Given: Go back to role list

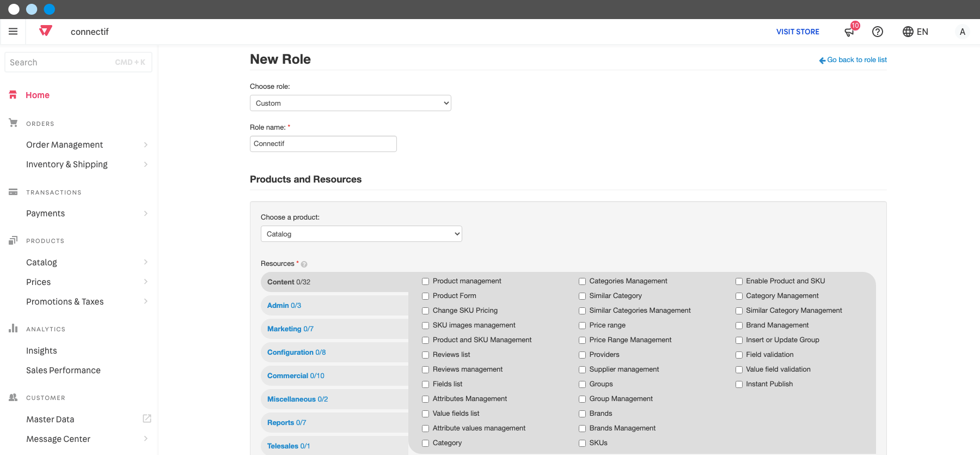Looking at the screenshot, I should click(853, 60).
